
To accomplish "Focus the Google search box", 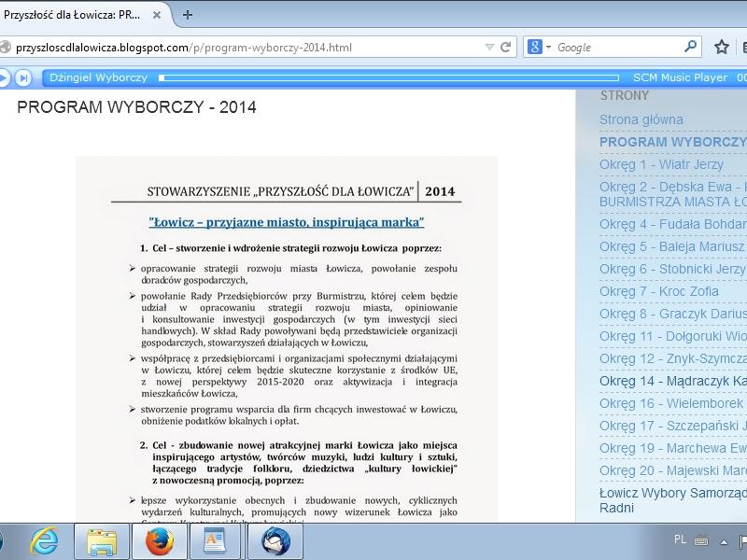I will tap(617, 48).
